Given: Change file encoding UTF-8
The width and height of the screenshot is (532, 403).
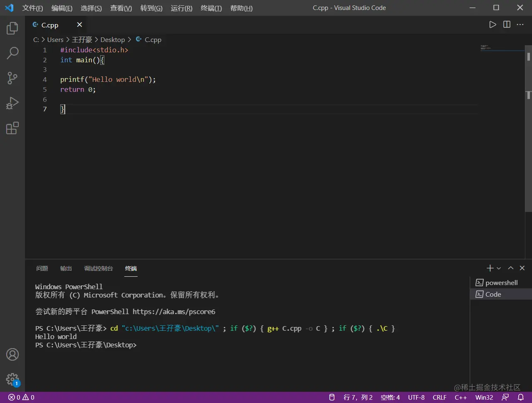Looking at the screenshot, I should pyautogui.click(x=416, y=398).
